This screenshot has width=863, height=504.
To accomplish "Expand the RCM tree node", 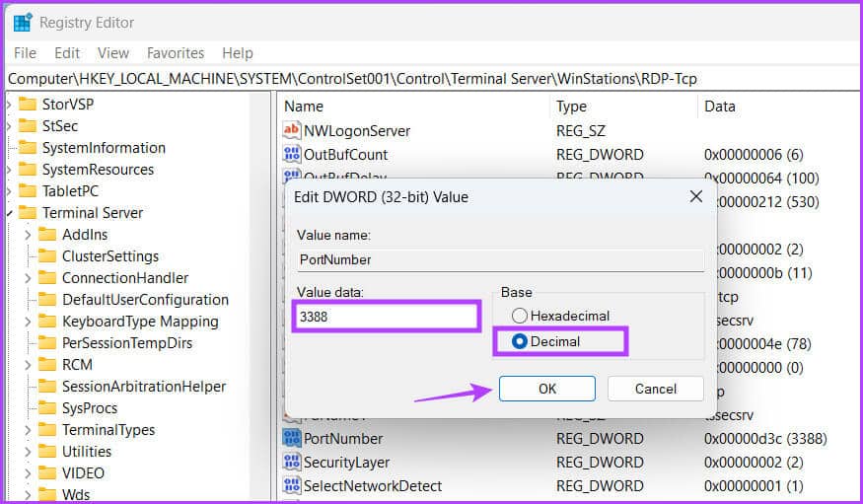I will 28,365.
